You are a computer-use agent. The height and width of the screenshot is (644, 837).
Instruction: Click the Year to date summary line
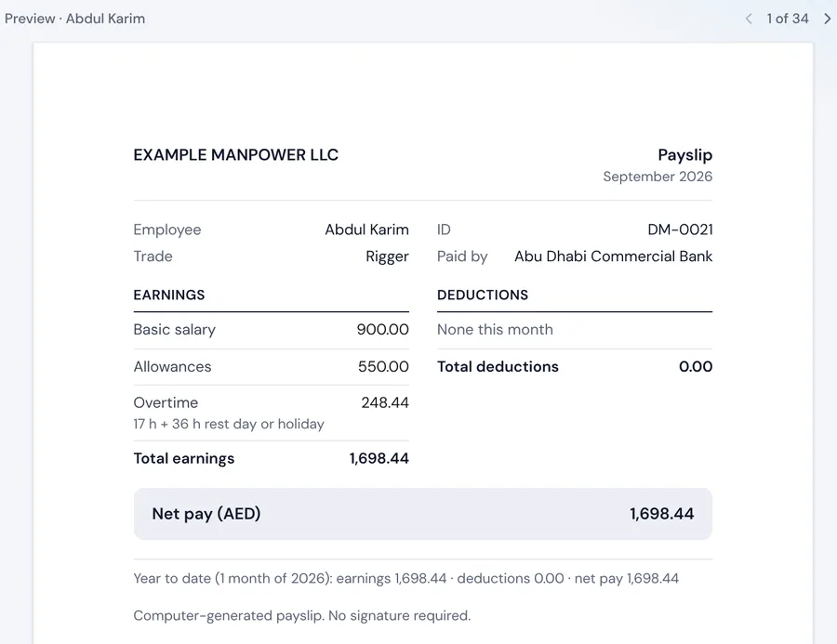point(406,579)
